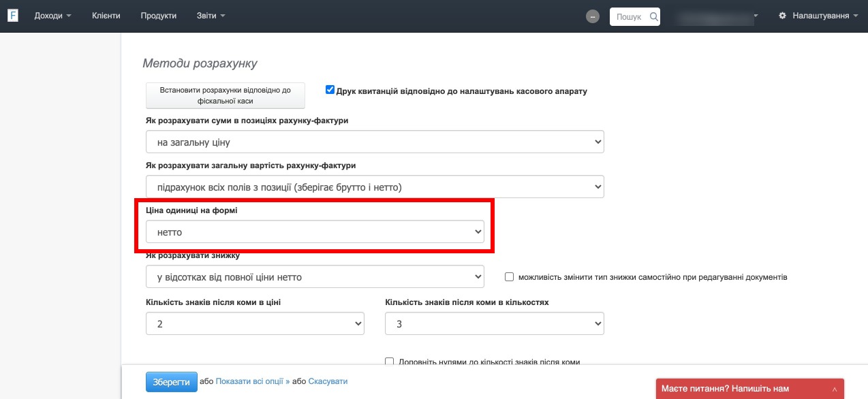The height and width of the screenshot is (399, 868).
Task: Tick the pad-with-zeros checkbox
Action: click(390, 362)
